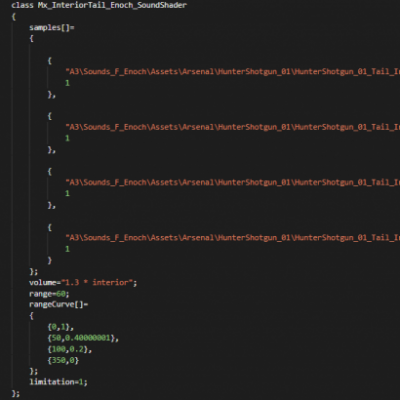Click the fourth A3\Sounds_F_Enoch path string
This screenshot has height=400, width=400.
(233, 238)
